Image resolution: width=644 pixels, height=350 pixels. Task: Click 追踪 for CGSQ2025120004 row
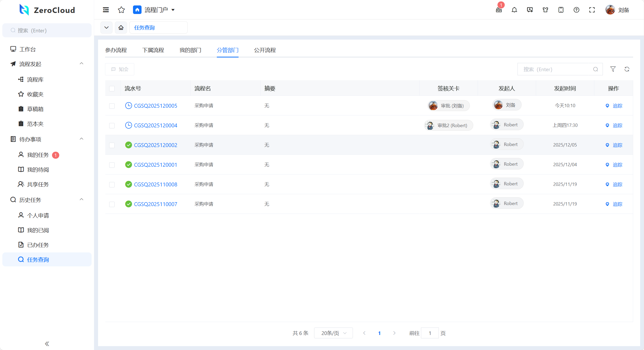pyautogui.click(x=617, y=125)
